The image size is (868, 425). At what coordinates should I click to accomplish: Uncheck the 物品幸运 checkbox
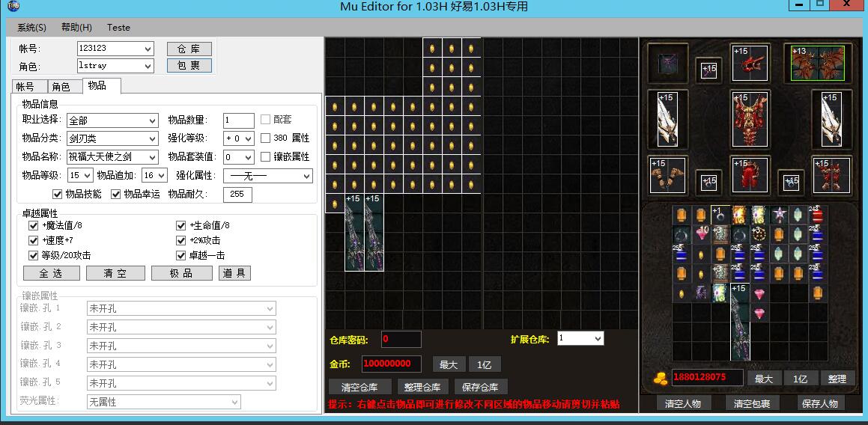pos(115,195)
